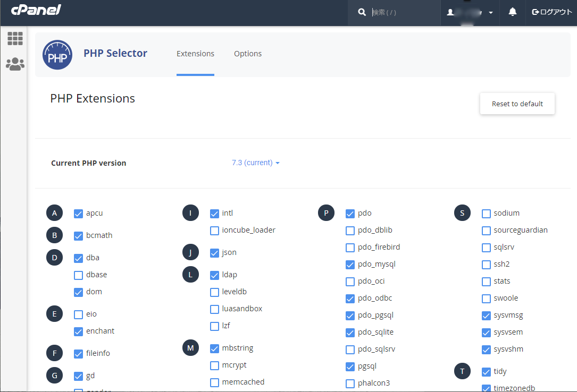577x392 pixels.
Task: Click the letter T group badge
Action: point(462,371)
